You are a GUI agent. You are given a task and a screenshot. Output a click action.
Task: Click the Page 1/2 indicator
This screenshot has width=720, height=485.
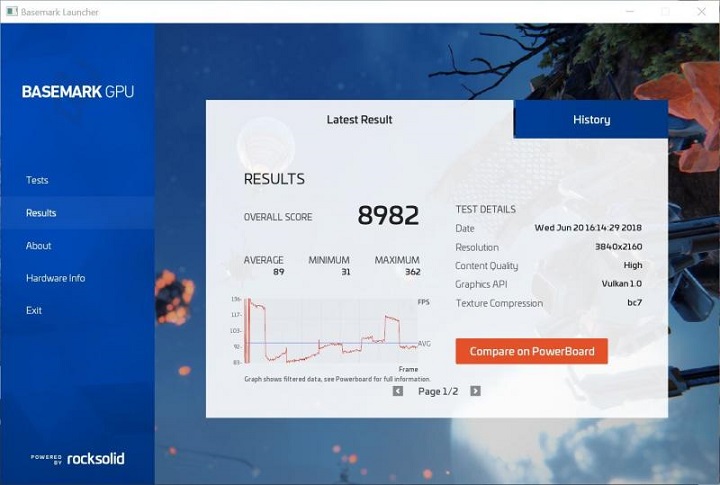point(438,391)
